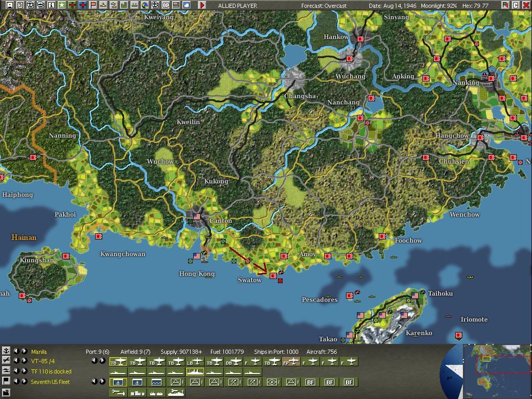532x399 pixels.
Task: Click the 'Date: Aug 14, 1946' text
Action: click(x=392, y=6)
